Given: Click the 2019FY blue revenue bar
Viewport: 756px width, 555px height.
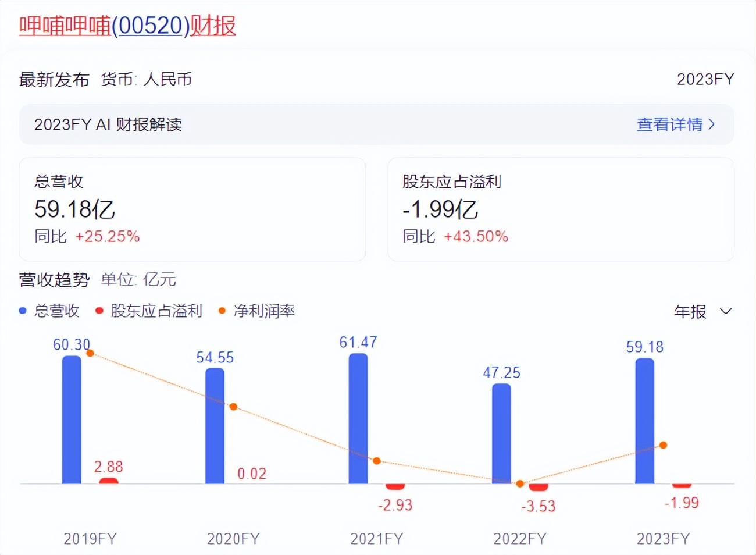Looking at the screenshot, I should [x=72, y=420].
